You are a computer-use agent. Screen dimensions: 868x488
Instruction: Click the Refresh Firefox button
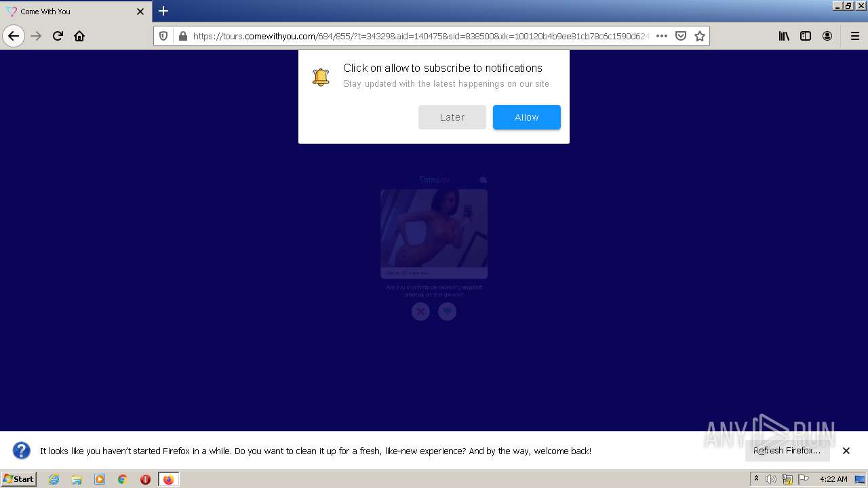click(787, 451)
